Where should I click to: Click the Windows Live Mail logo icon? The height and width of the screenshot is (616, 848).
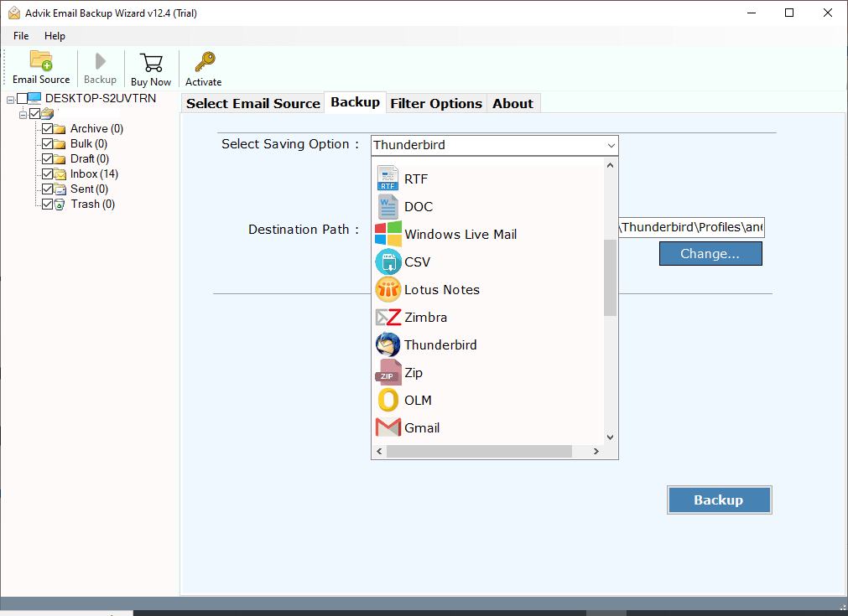tap(388, 234)
